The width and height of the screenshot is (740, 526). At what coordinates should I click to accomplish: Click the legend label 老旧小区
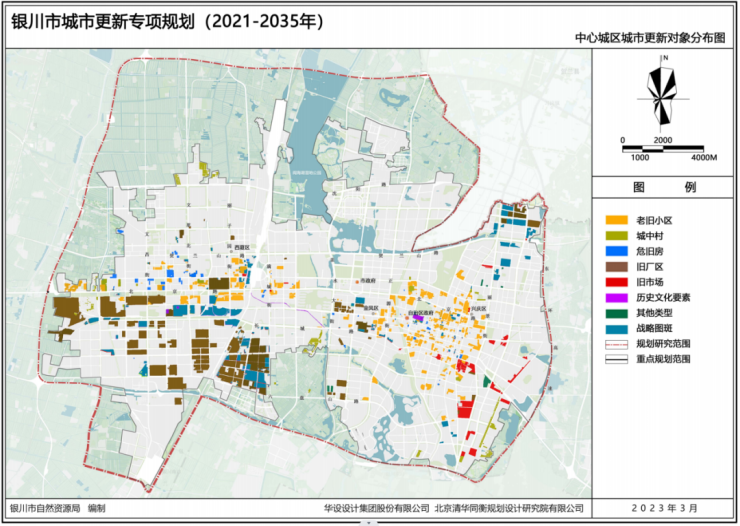click(x=654, y=220)
